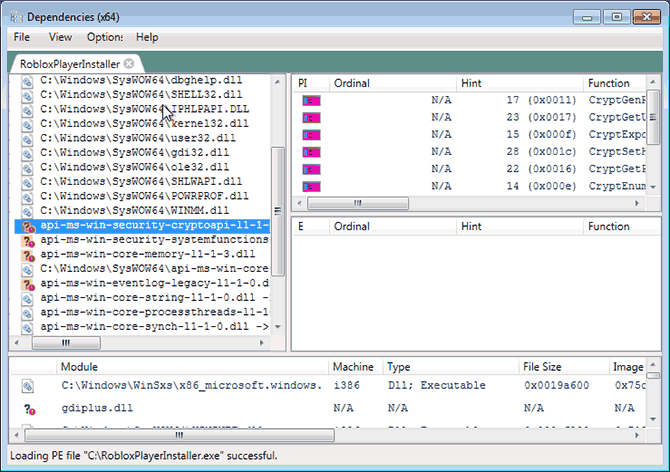
Task: Click import icon for hint 22 row
Action: coord(311,170)
